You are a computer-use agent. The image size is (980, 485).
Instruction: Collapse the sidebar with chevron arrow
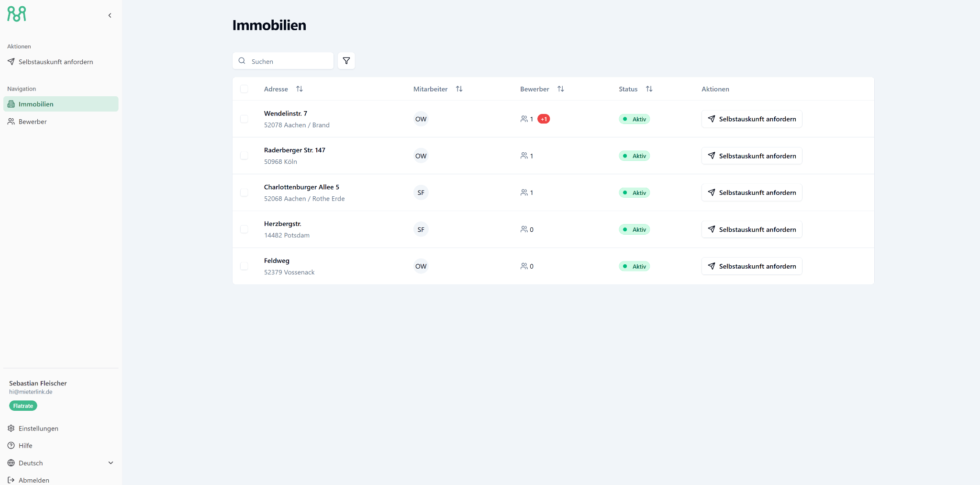[x=110, y=15]
